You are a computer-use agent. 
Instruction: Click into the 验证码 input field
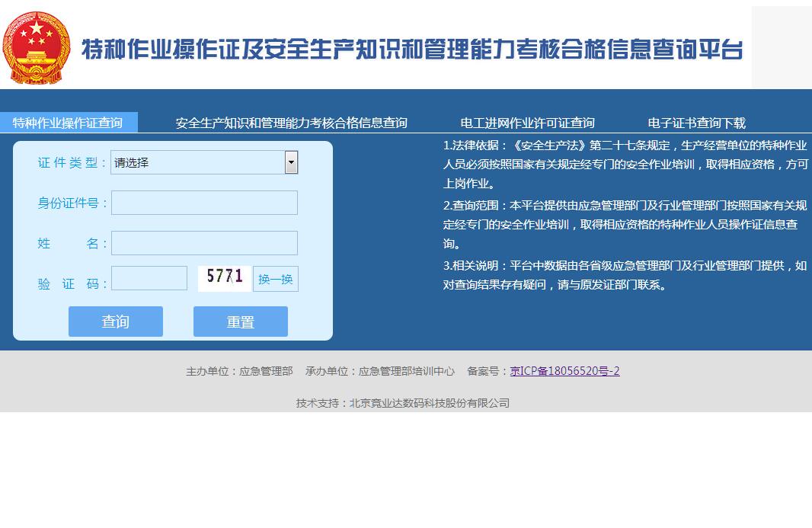point(149,278)
